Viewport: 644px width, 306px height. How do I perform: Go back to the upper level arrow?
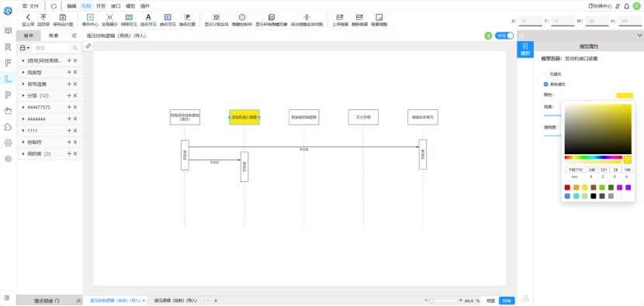pyautogui.click(x=28, y=17)
